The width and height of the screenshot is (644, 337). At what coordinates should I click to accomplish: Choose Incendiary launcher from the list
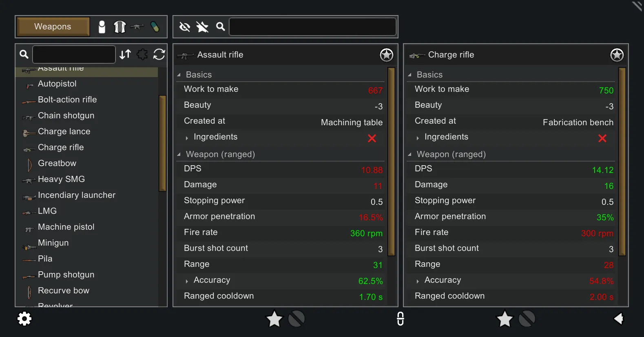[x=76, y=195]
